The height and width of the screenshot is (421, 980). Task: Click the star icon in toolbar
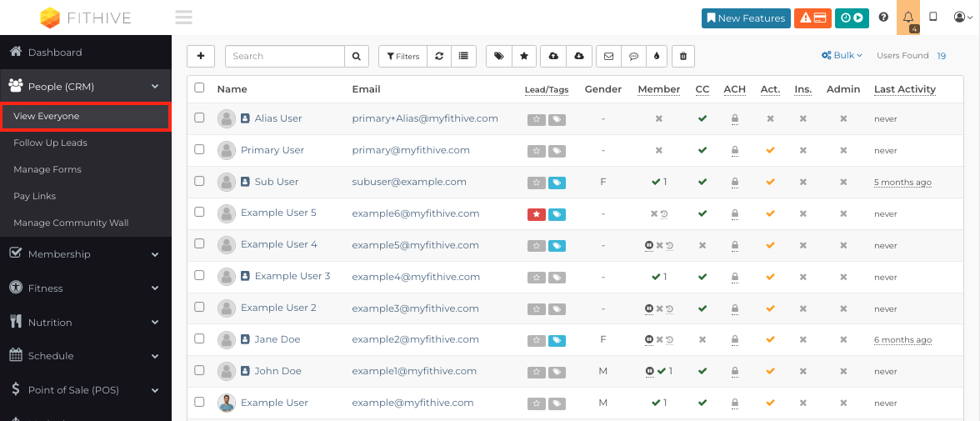pos(523,56)
